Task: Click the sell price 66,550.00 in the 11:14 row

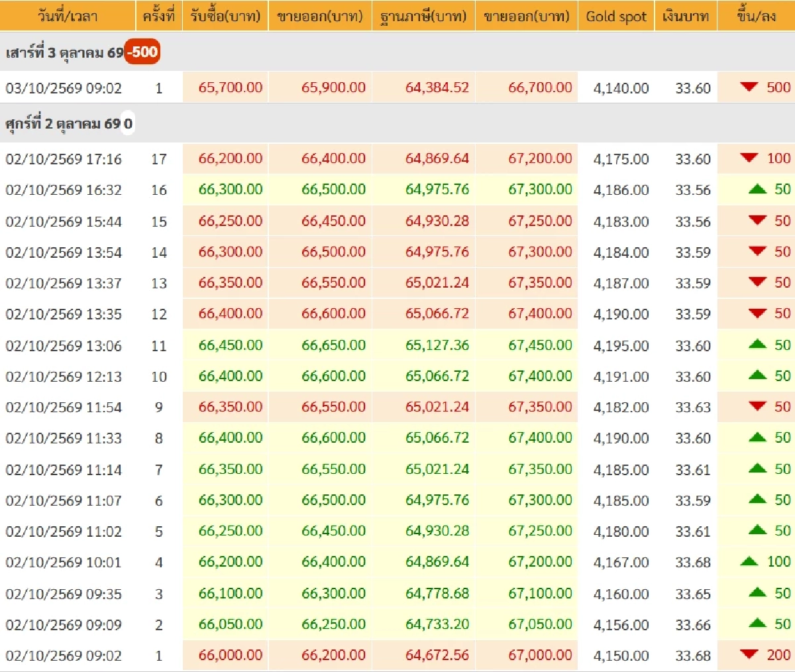Action: [333, 469]
